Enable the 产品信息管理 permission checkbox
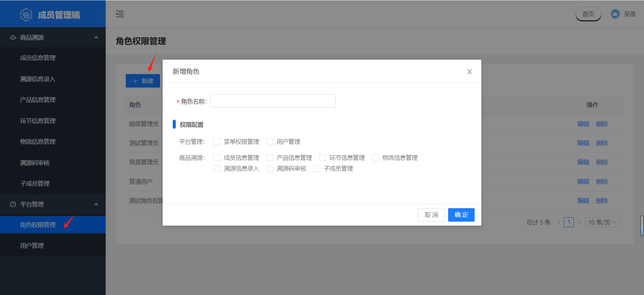The image size is (644, 295). pyautogui.click(x=270, y=158)
